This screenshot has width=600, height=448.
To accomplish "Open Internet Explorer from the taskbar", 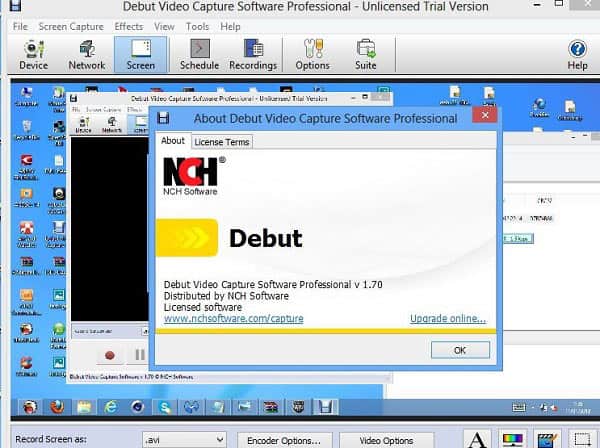I will click(111, 407).
